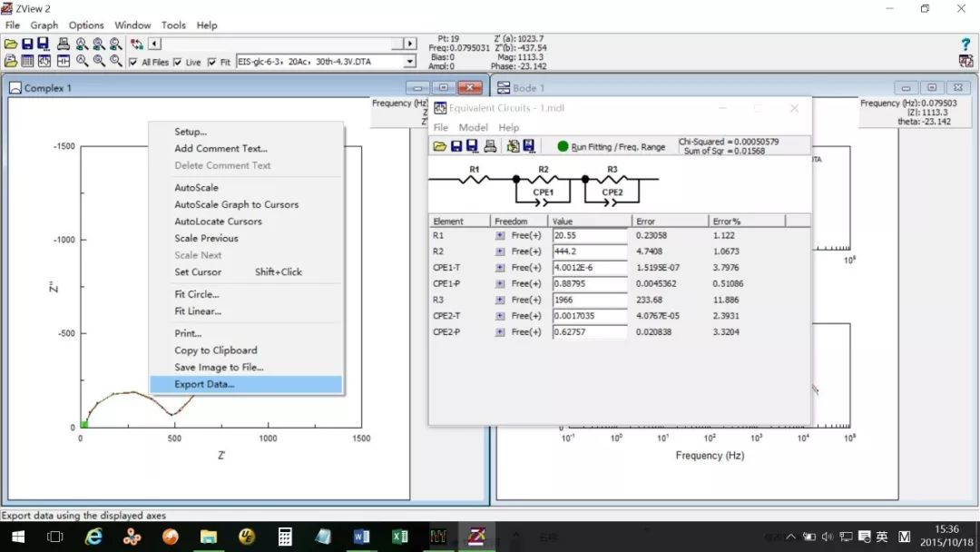Click bottom-row open folder with document icon
980x552 pixels.
(x=11, y=61)
